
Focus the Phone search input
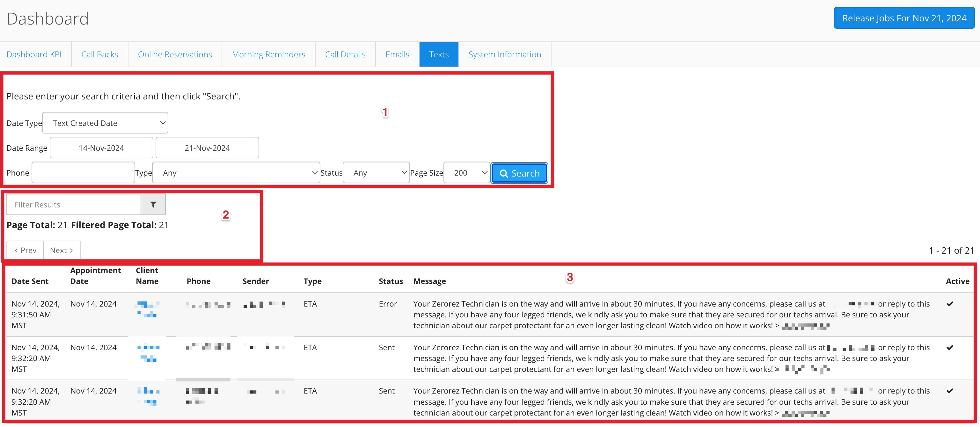coord(83,173)
